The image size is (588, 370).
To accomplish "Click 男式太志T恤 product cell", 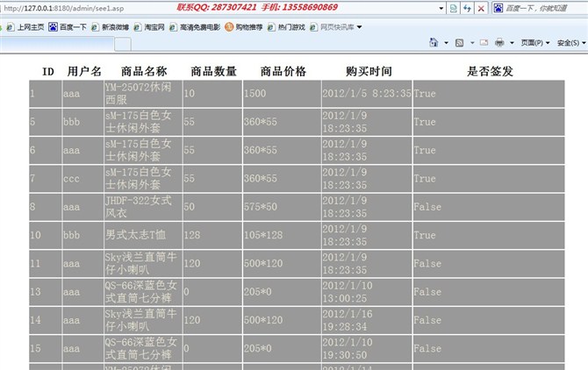I will 143,235.
